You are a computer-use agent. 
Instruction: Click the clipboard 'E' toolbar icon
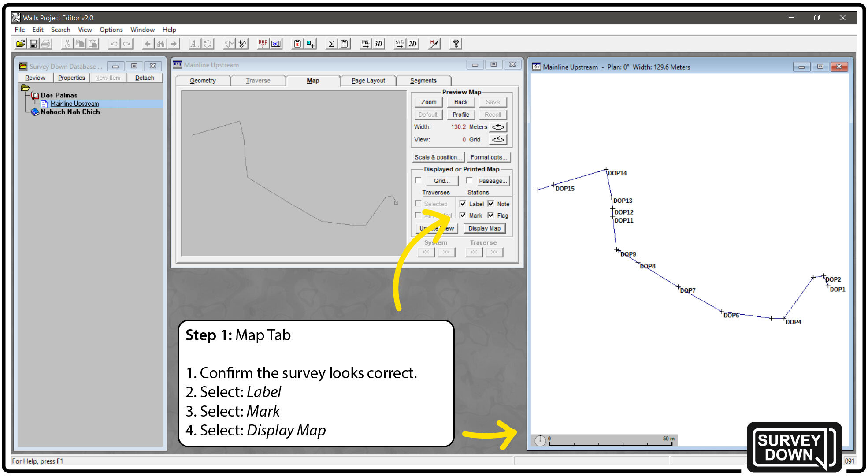click(297, 44)
